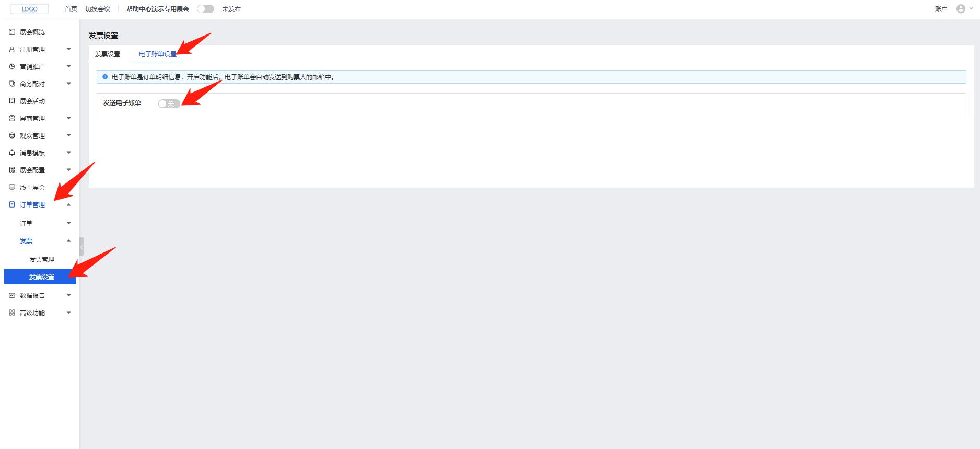Toggle the 未发布 publish switch

pyautogui.click(x=205, y=9)
